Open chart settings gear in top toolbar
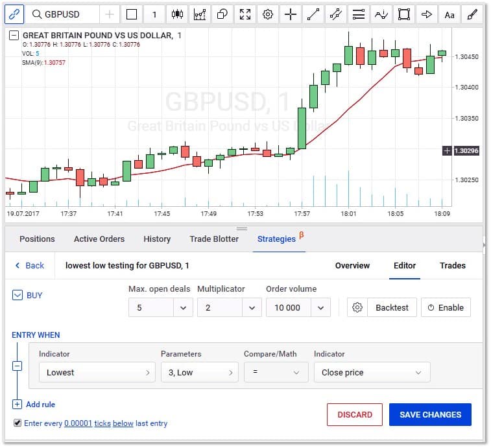The image size is (491, 448). click(x=267, y=14)
